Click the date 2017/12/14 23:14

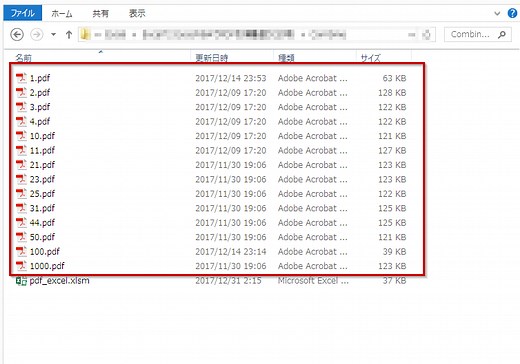[x=231, y=252]
